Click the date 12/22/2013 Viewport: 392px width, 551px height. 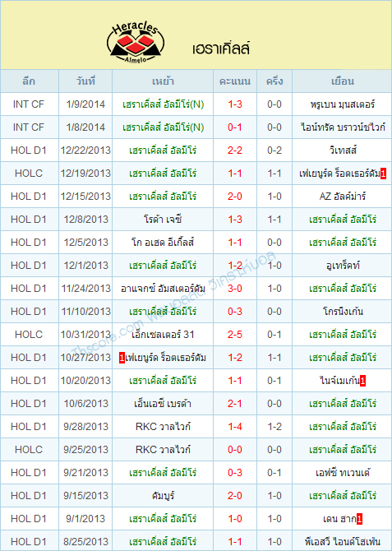pos(85,150)
